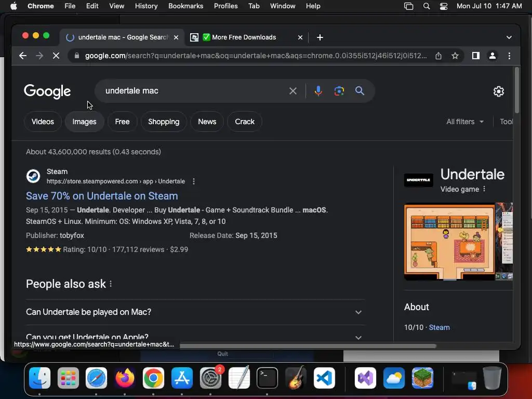Open the History menu in menu bar
Viewport: 532px width, 399px height.
(146, 6)
